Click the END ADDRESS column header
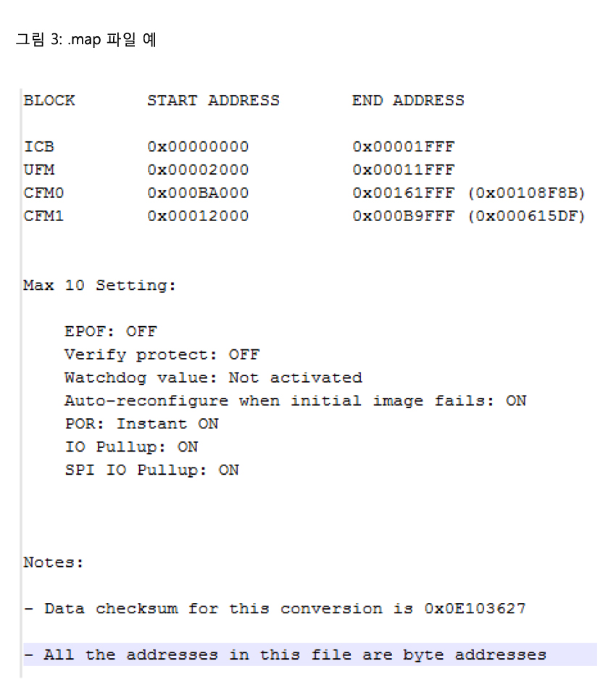The width and height of the screenshot is (616, 698). [408, 101]
